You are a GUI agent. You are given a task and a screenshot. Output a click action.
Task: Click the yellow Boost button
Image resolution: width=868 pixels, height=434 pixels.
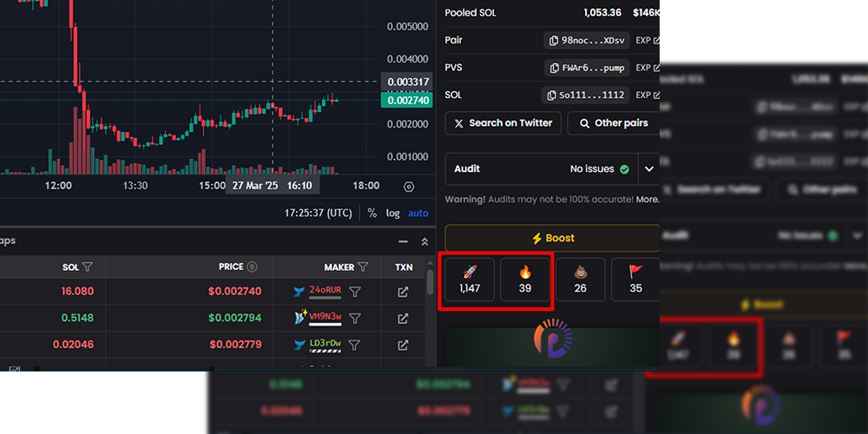click(x=552, y=238)
